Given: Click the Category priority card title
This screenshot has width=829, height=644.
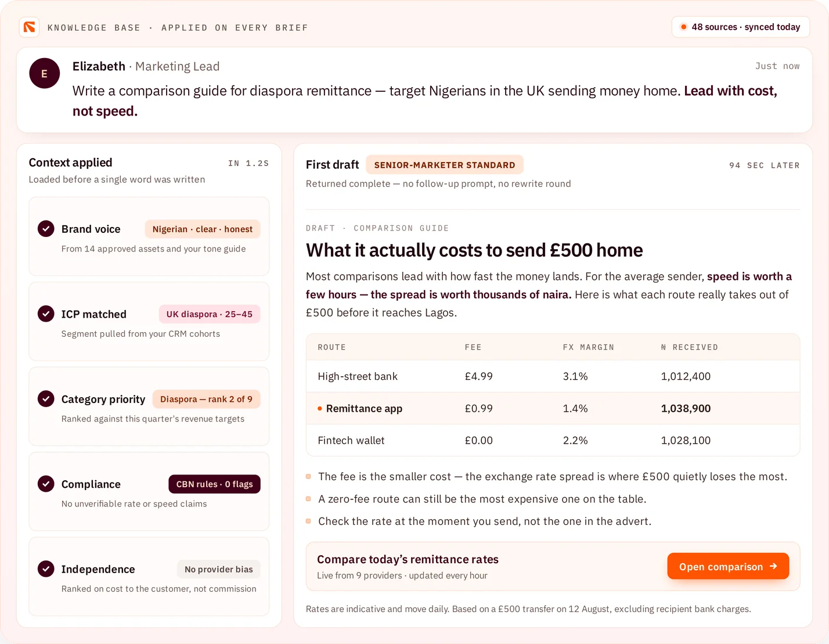Looking at the screenshot, I should [x=103, y=400].
